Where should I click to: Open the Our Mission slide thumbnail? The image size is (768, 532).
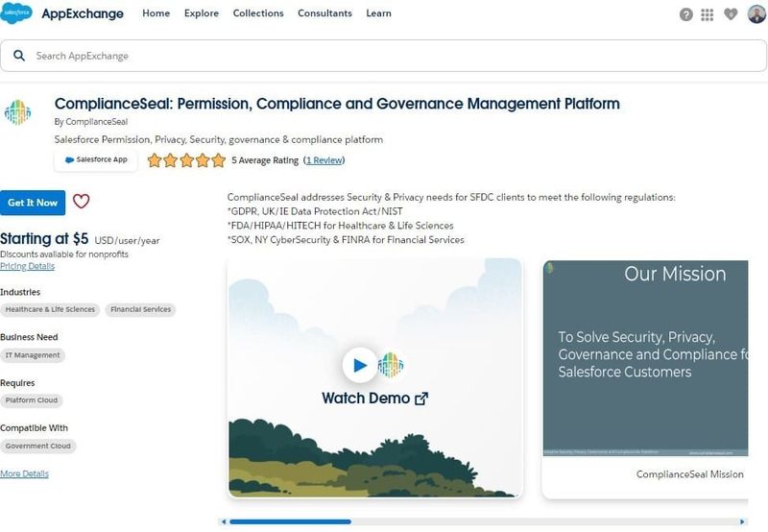(645, 357)
